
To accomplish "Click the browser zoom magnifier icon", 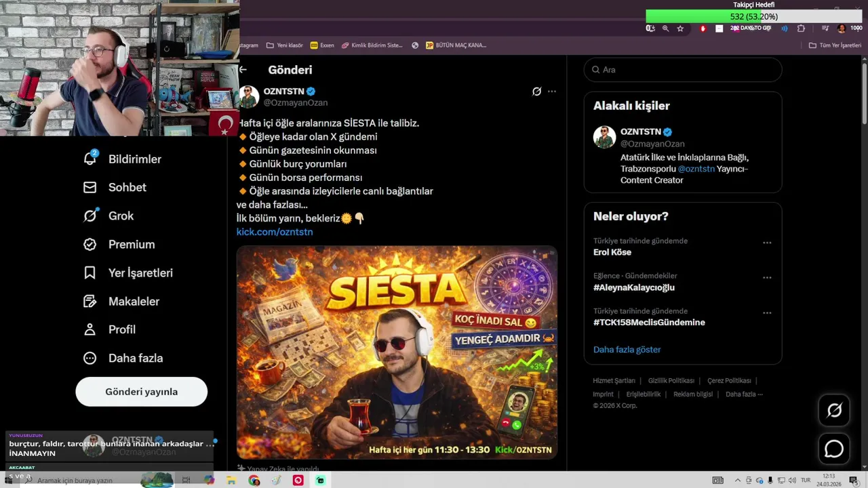I will point(665,28).
